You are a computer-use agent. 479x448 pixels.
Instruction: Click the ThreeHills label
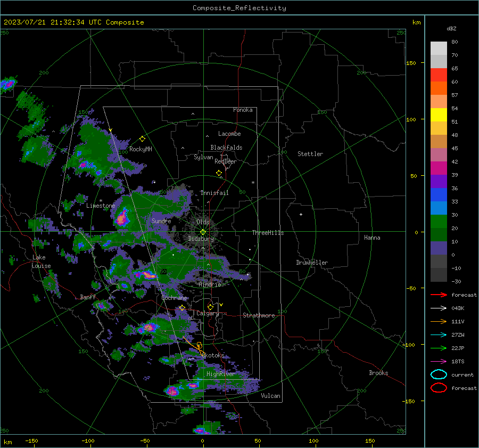pyautogui.click(x=268, y=233)
